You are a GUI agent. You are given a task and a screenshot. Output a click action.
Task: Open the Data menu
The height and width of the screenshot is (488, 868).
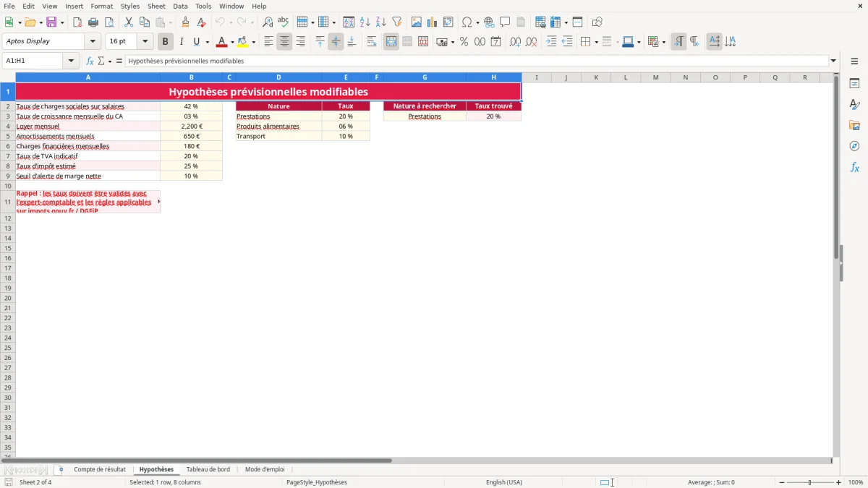pyautogui.click(x=180, y=6)
